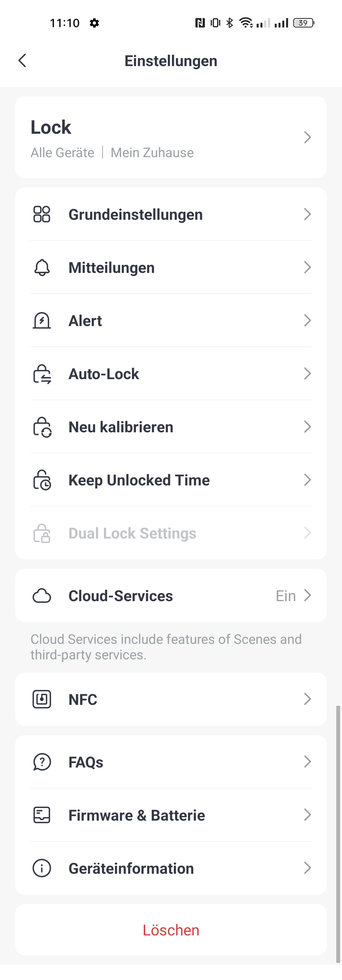Viewport: 342px width, 980px height.
Task: Tap the Mitteilungen bell icon
Action: 42,268
